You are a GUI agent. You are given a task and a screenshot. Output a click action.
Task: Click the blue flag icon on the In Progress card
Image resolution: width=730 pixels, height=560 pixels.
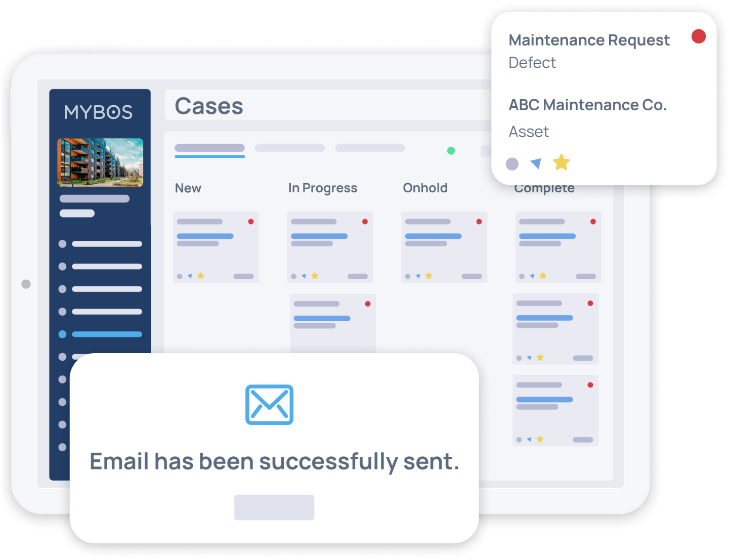tap(304, 276)
